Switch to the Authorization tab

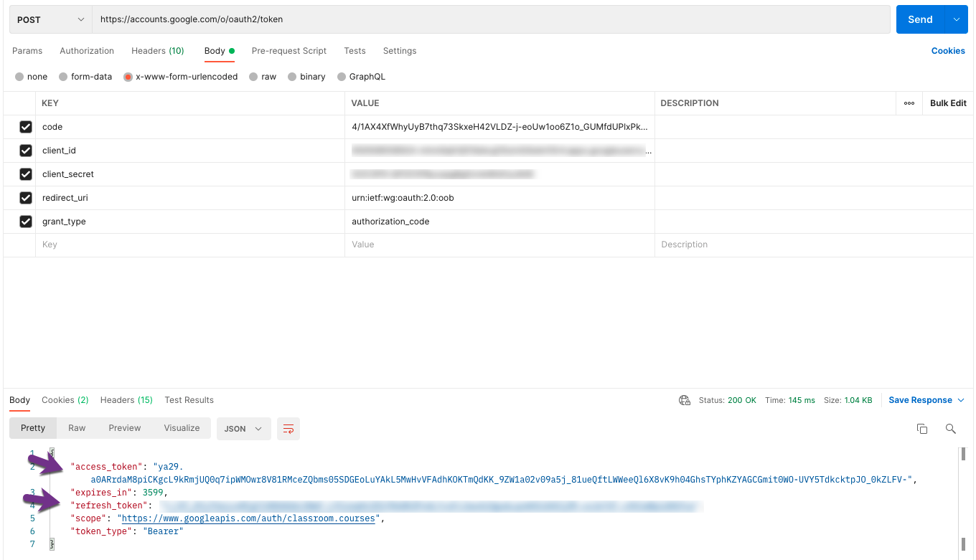click(87, 51)
